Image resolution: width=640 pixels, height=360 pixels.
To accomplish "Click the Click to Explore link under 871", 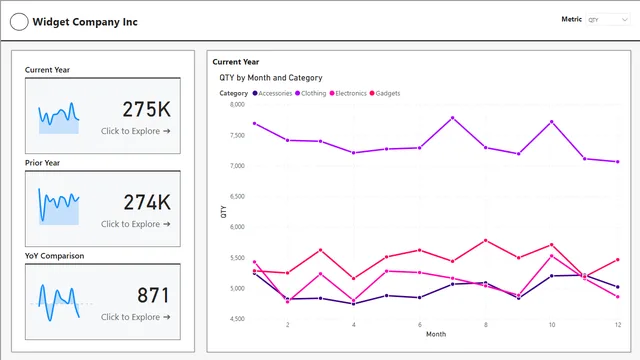I will point(136,317).
